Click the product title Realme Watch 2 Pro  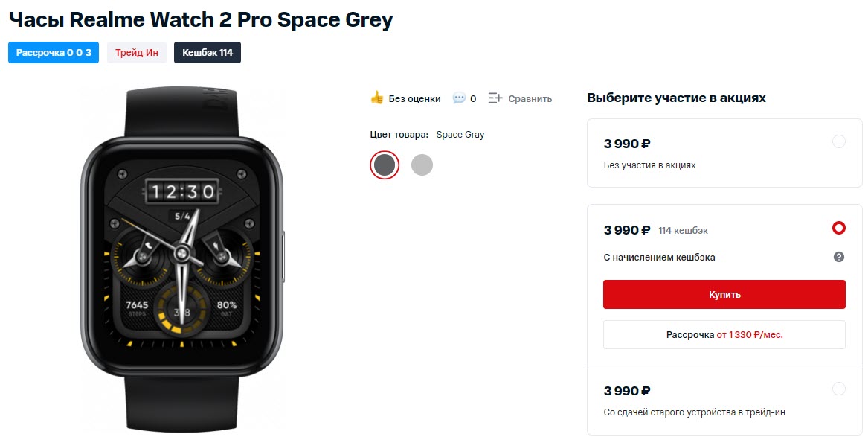click(201, 19)
